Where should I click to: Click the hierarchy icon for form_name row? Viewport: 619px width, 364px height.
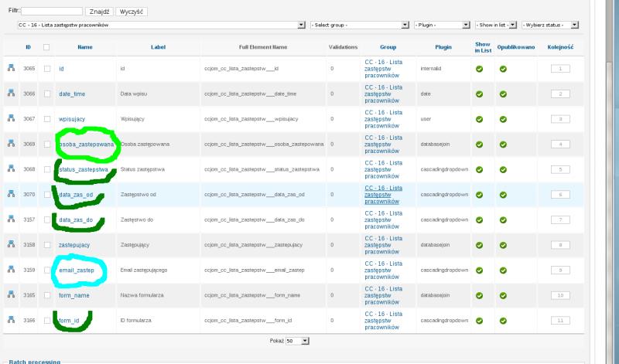pyautogui.click(x=12, y=294)
